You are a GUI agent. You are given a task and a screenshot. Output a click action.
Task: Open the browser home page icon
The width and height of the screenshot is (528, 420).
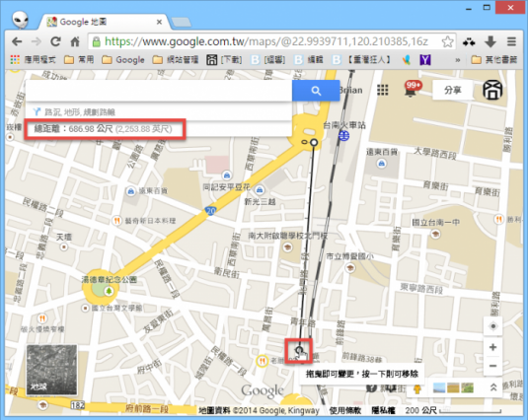point(75,41)
